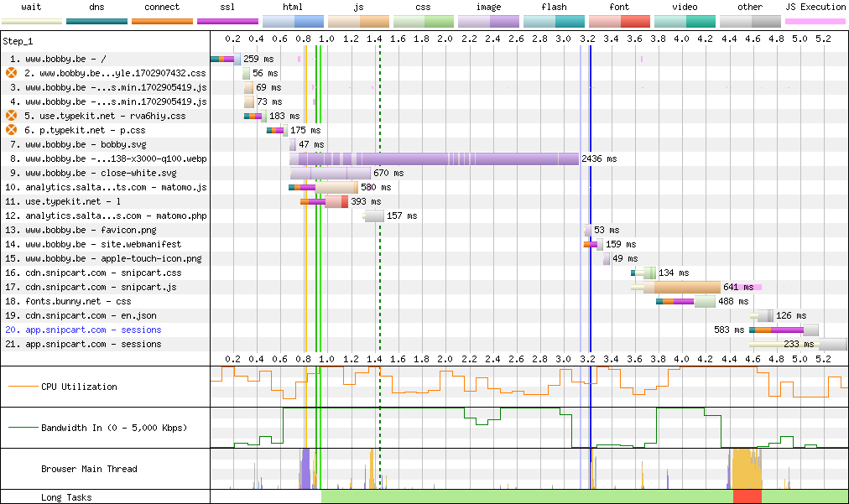Click the other legend color bar
Image resolution: width=849 pixels, height=504 pixels.
coord(750,22)
